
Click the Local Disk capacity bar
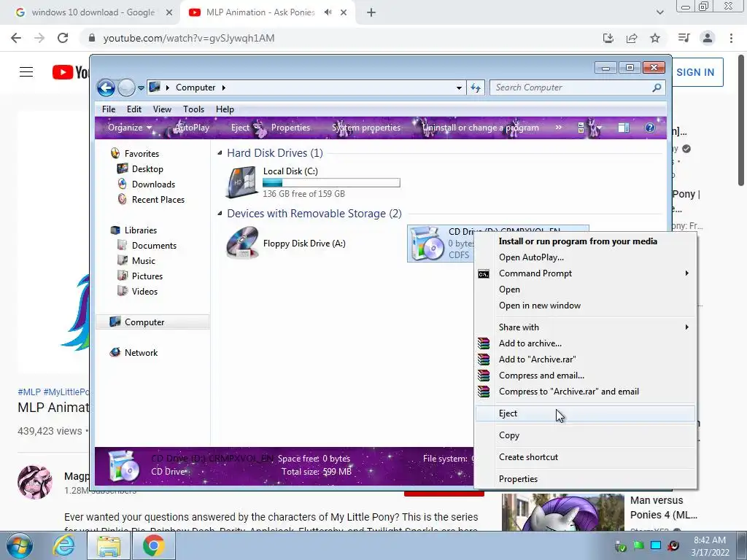331,182
